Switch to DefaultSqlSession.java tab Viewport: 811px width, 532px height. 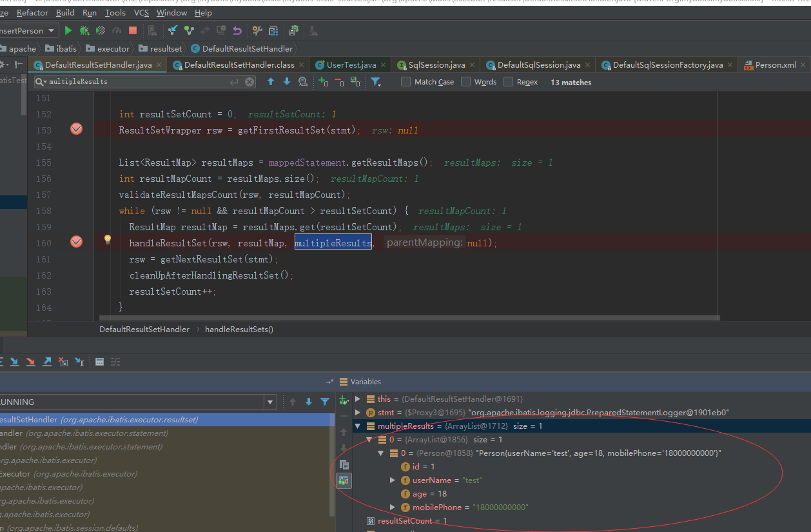click(538, 65)
